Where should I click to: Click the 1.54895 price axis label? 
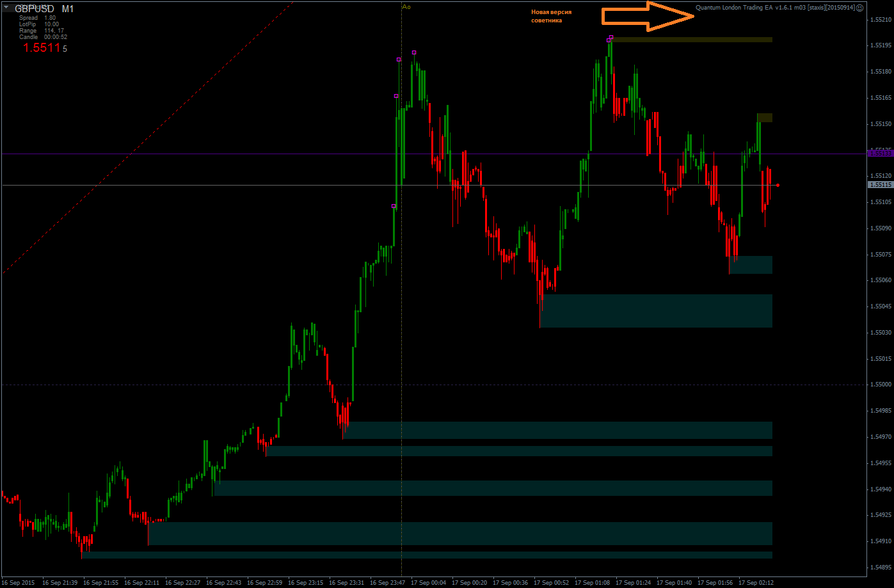(x=881, y=568)
